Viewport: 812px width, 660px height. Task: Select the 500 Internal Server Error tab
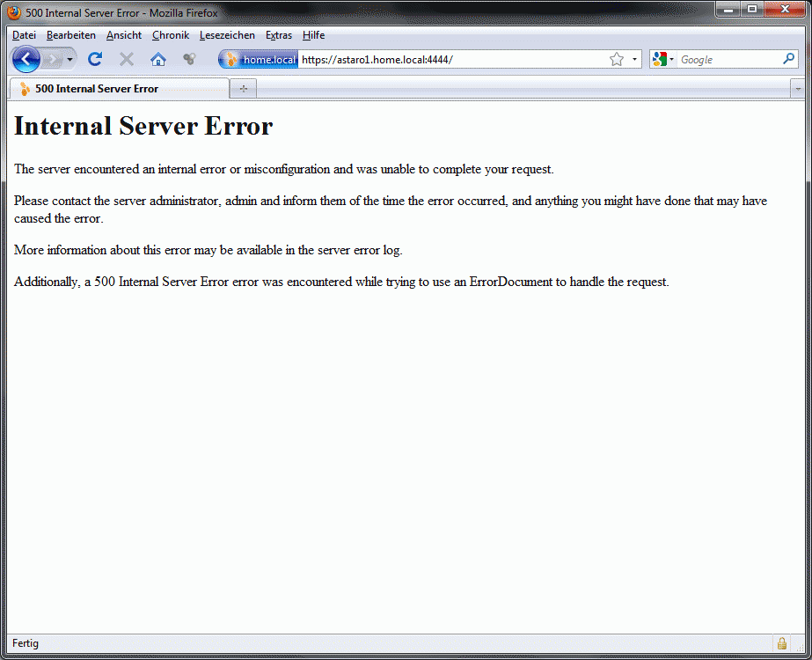click(119, 89)
